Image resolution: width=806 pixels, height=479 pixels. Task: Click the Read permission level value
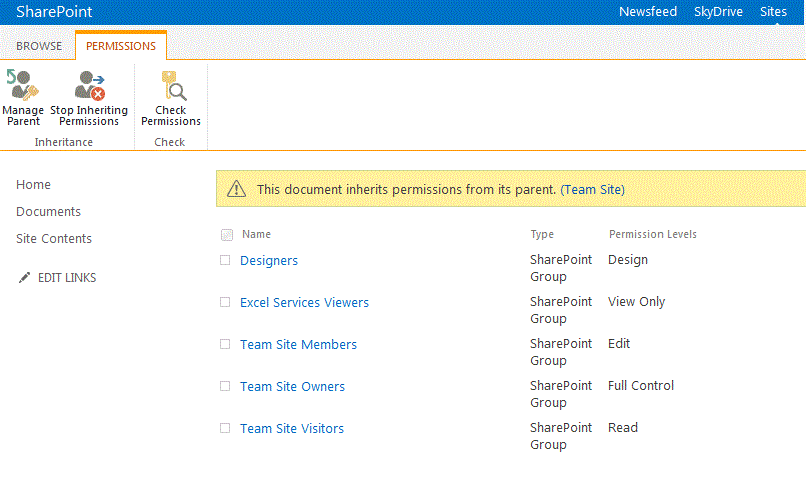point(622,428)
